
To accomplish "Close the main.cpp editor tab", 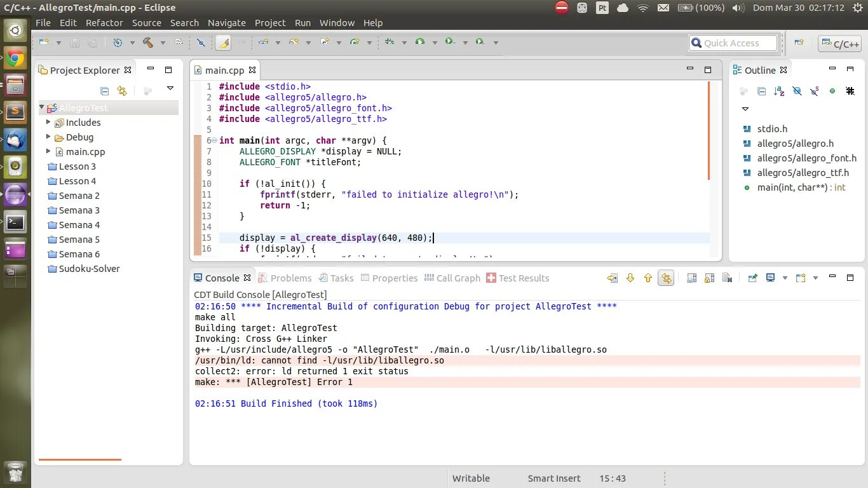I will pyautogui.click(x=252, y=70).
